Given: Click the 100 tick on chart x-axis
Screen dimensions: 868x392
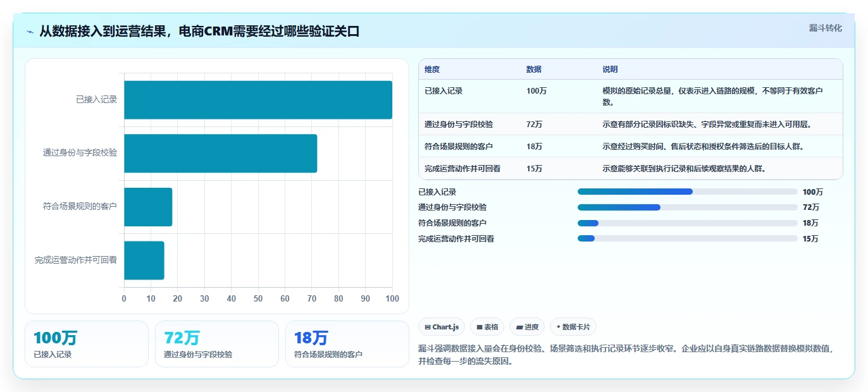Looking at the screenshot, I should 392,298.
